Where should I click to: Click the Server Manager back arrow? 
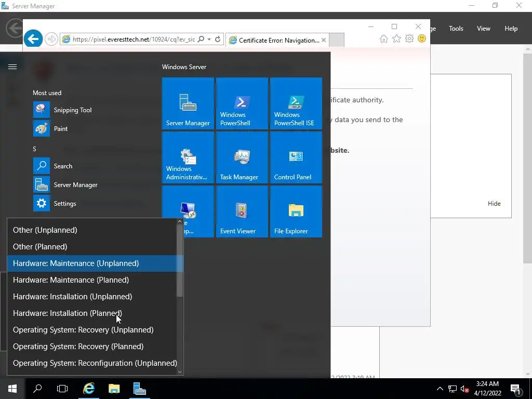[15, 28]
